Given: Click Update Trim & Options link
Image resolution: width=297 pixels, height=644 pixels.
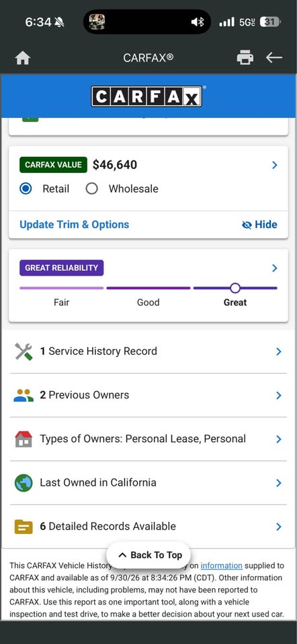Looking at the screenshot, I should click(x=75, y=225).
